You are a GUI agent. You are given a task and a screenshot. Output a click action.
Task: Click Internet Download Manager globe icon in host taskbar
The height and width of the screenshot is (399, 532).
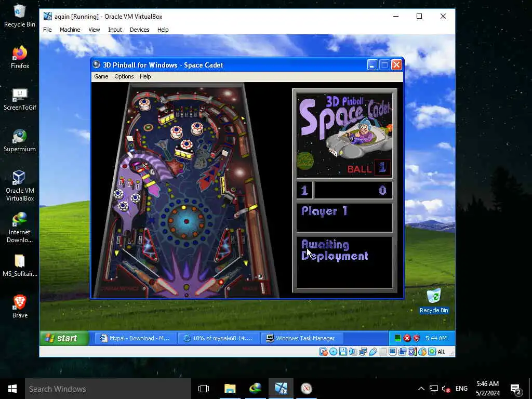(x=255, y=389)
